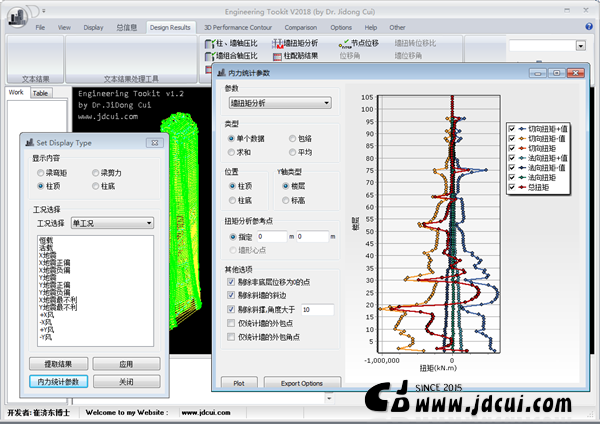Open the File menu
Image resolution: width=600 pixels, height=424 pixels.
click(40, 28)
